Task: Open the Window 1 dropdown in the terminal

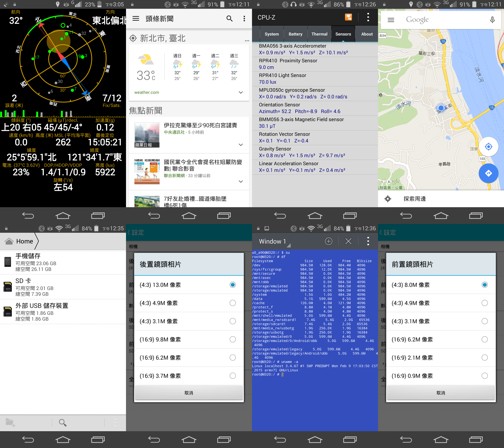Action: (274, 241)
